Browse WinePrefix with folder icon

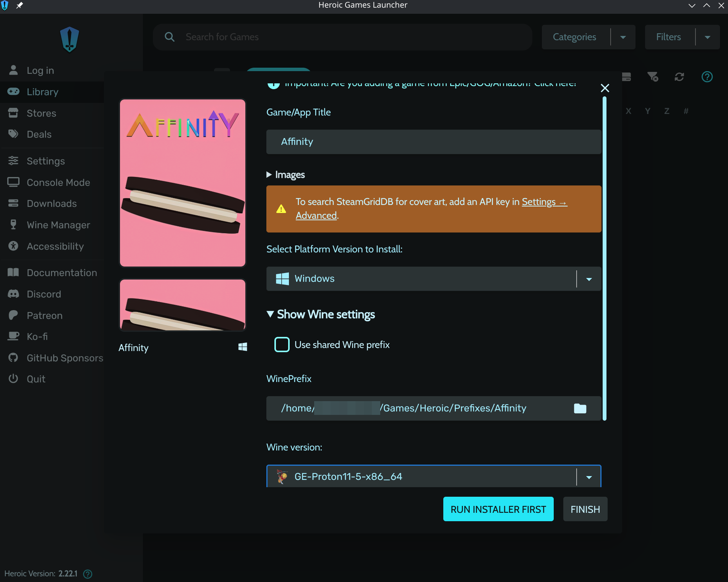(x=580, y=408)
